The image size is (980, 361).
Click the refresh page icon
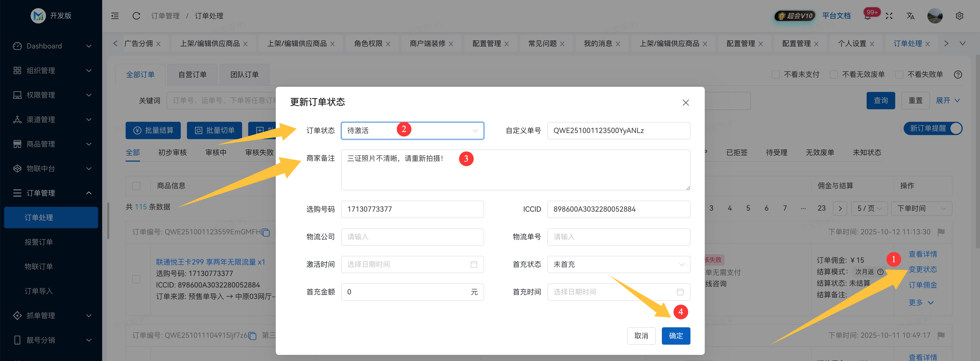136,16
